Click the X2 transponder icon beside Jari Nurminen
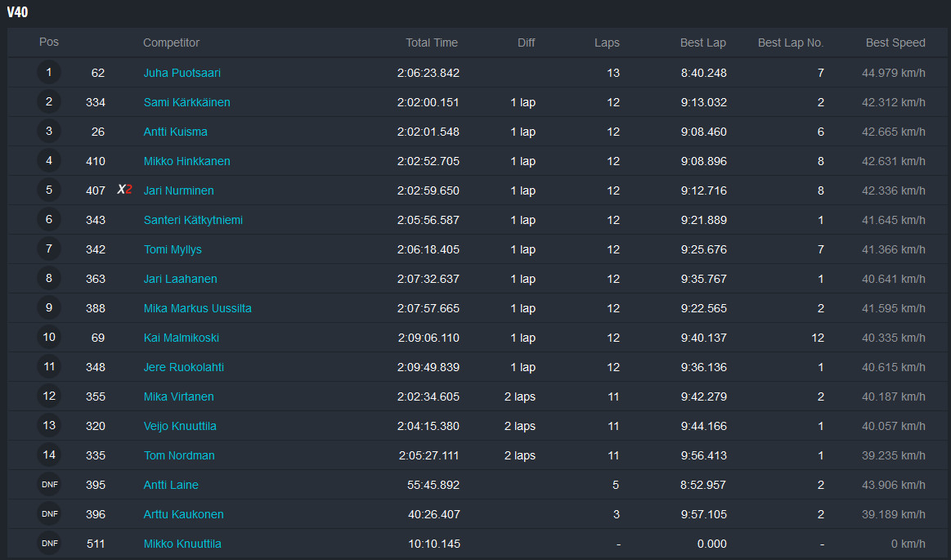 click(x=124, y=190)
